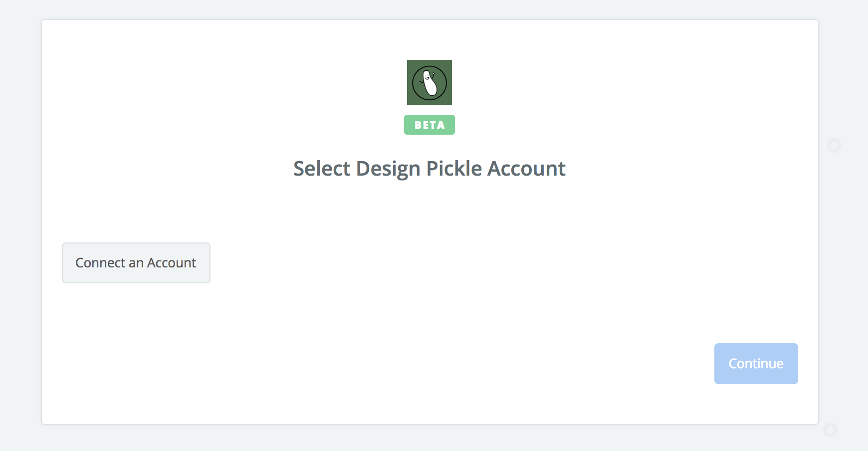Click the gray ring beside the card's top

pyautogui.click(x=834, y=146)
